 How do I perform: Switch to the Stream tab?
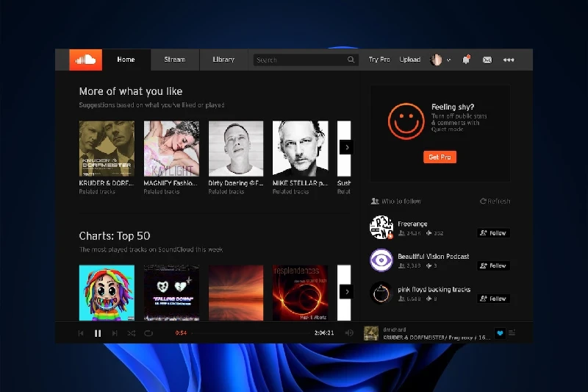pos(175,60)
